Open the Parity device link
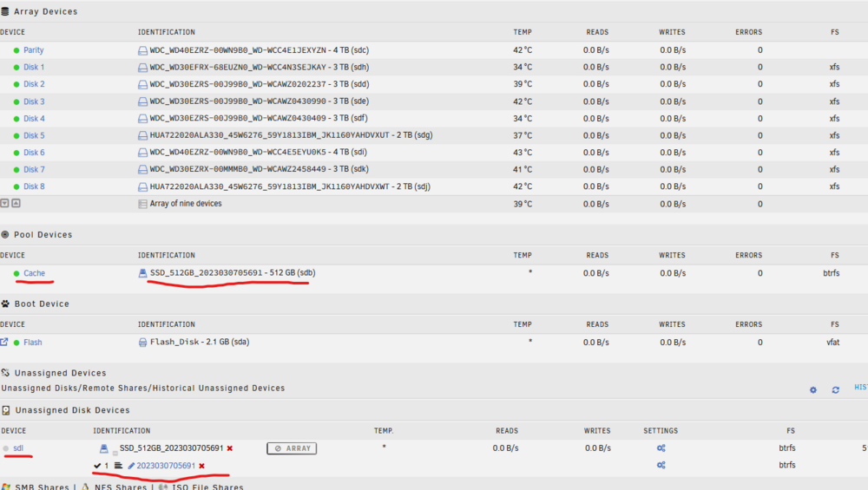 click(x=34, y=50)
